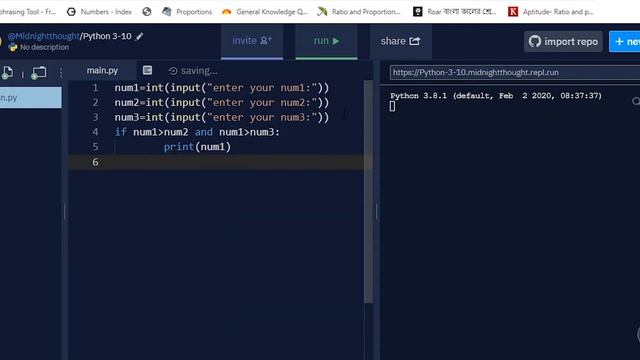Click the code formatter icon next to main.py
The image size is (640, 360).
click(x=147, y=70)
